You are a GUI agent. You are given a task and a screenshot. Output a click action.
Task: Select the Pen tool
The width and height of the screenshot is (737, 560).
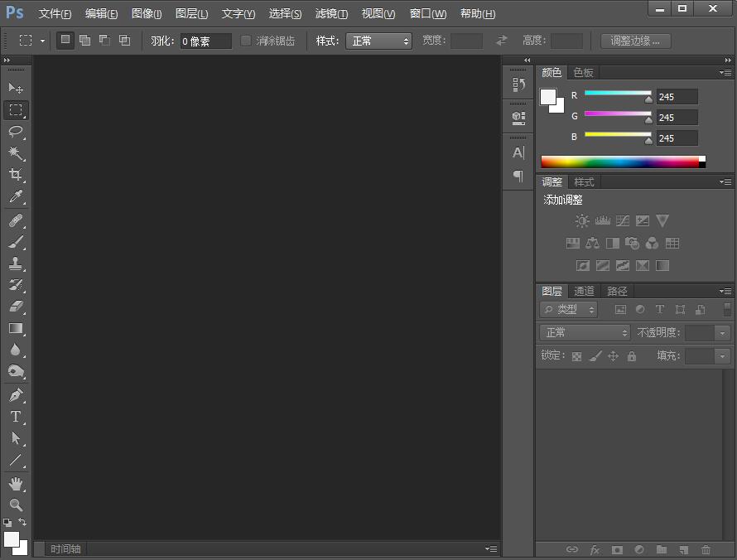[16, 395]
